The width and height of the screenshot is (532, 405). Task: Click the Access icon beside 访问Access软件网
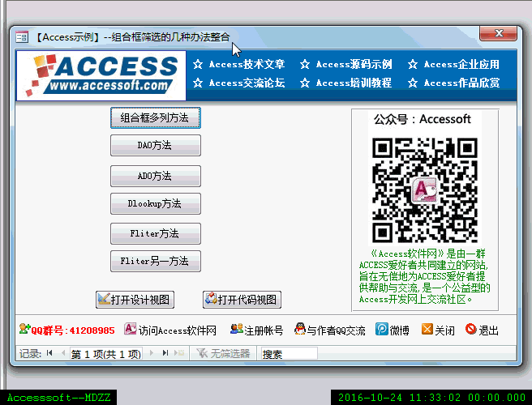click(x=130, y=329)
